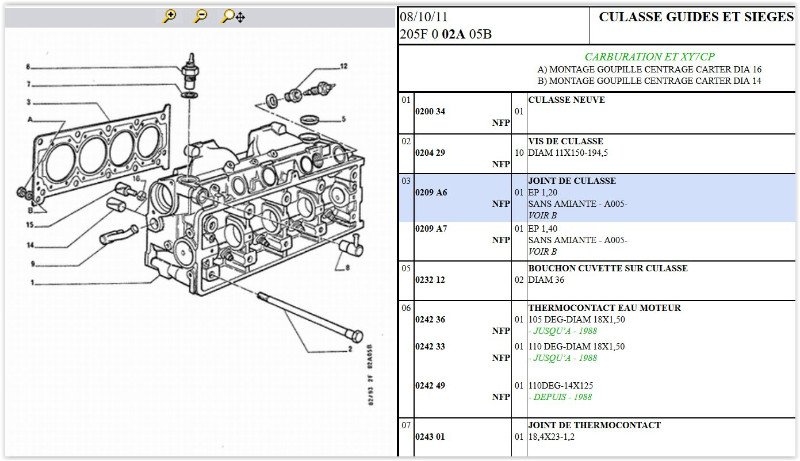Click part reference 0242 33
The width and height of the screenshot is (800, 461).
click(430, 346)
